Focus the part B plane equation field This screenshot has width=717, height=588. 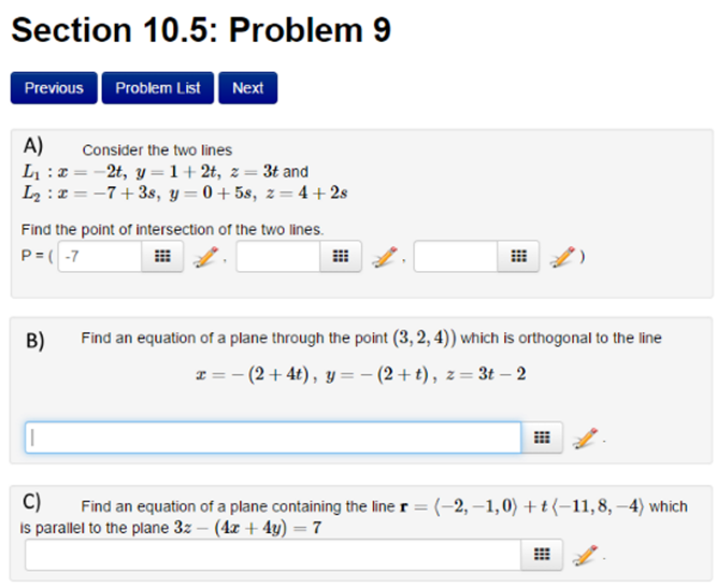coord(273,437)
